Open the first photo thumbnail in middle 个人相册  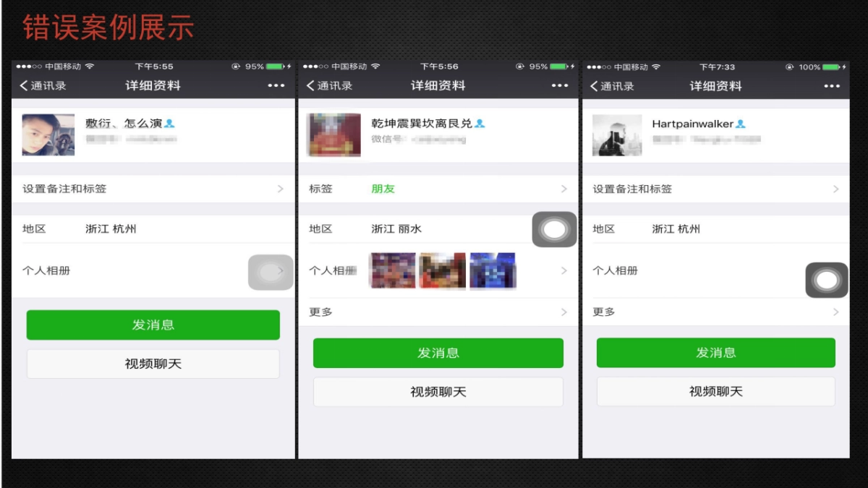point(391,270)
